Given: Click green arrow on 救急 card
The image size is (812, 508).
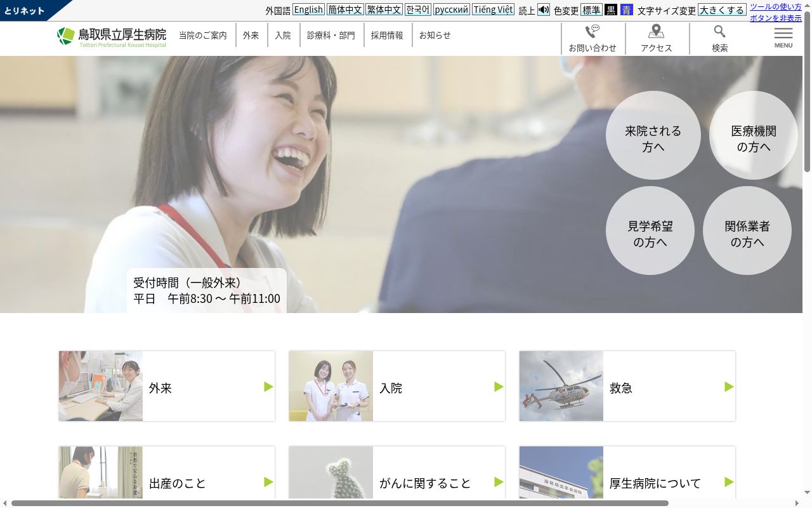Looking at the screenshot, I should [729, 387].
